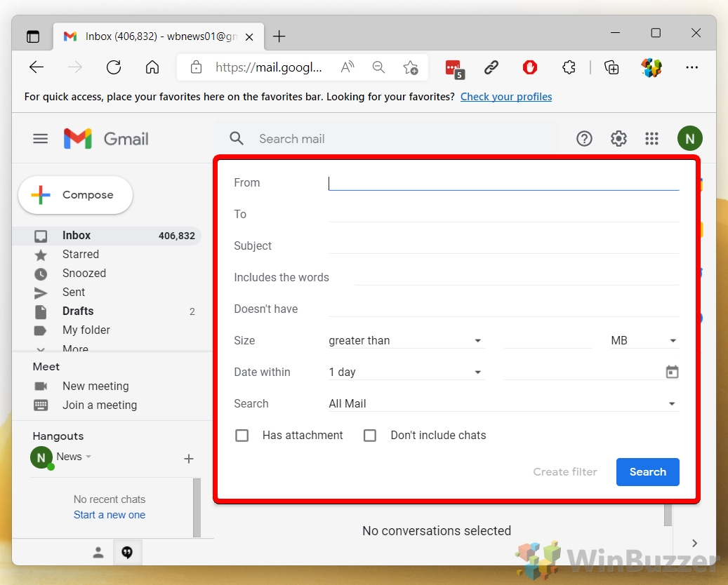The width and height of the screenshot is (728, 585).
Task: Open browser Collections
Action: 611,67
